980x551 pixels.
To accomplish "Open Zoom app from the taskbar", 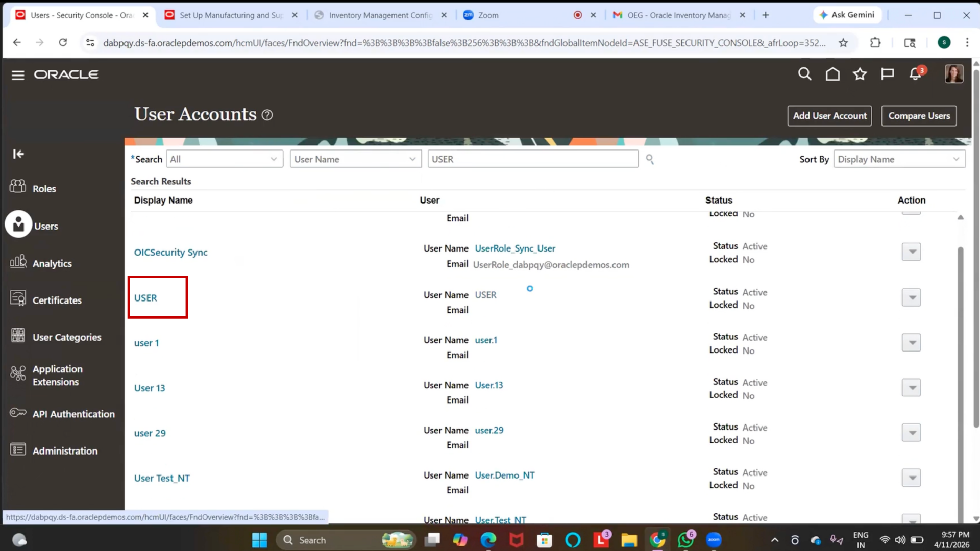I will click(x=714, y=540).
